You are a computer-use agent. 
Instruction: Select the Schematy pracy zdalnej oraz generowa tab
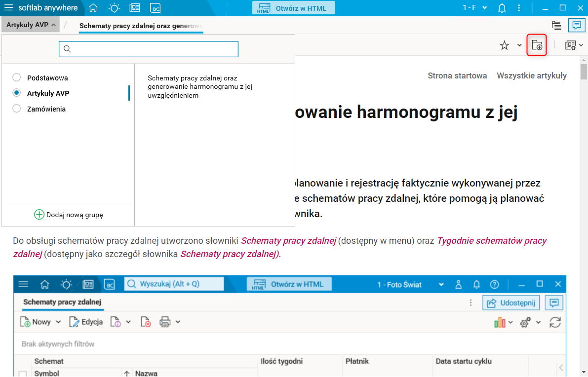pos(141,26)
